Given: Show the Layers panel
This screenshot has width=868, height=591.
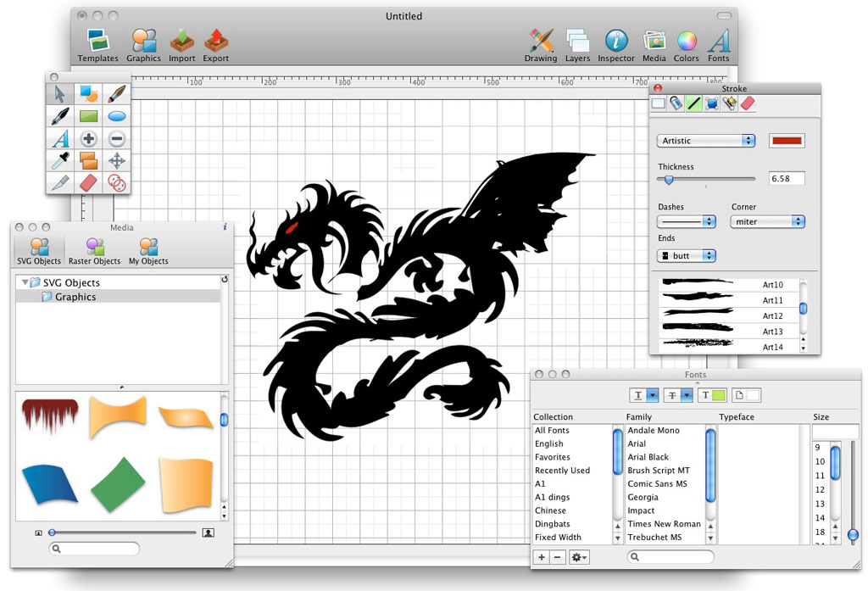Looking at the screenshot, I should (x=577, y=46).
